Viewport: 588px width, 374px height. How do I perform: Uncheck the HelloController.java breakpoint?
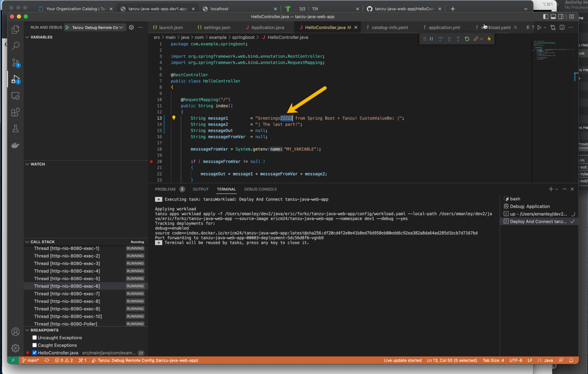tap(35, 353)
